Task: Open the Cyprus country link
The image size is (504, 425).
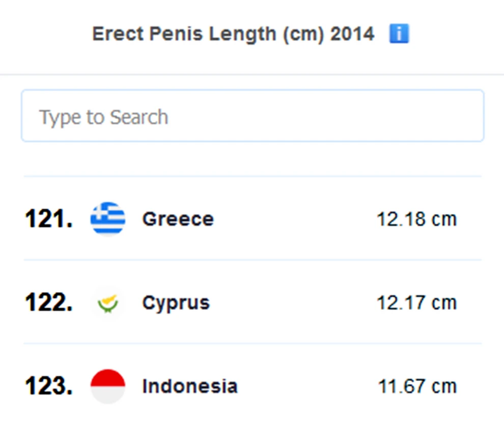Action: click(176, 303)
